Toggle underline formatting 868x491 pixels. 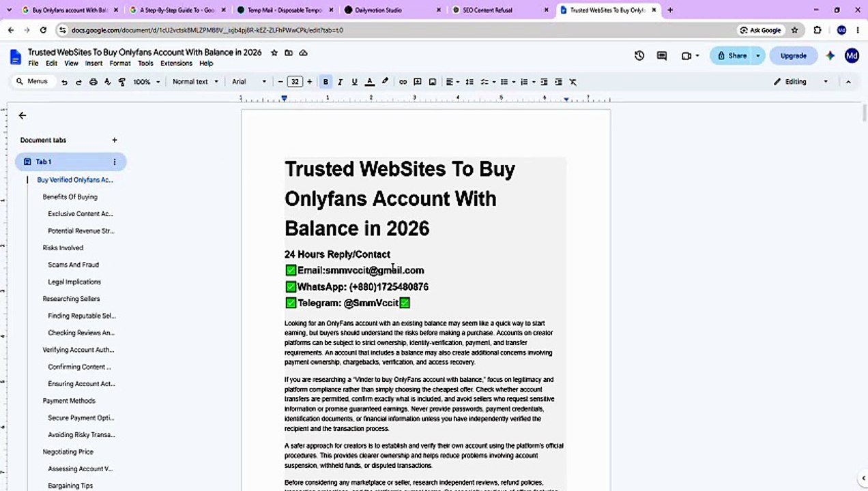(354, 82)
